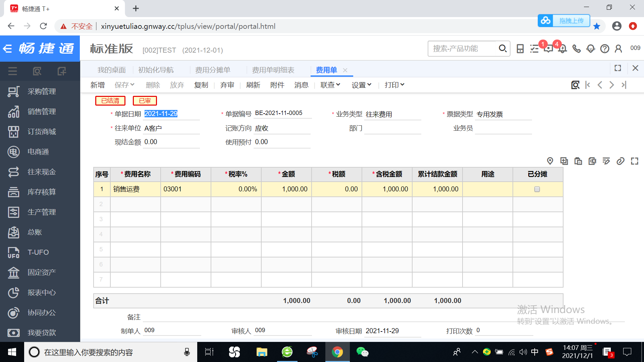Open the user account icon 009
Image resolution: width=644 pixels, height=362 pixels.
click(619, 49)
